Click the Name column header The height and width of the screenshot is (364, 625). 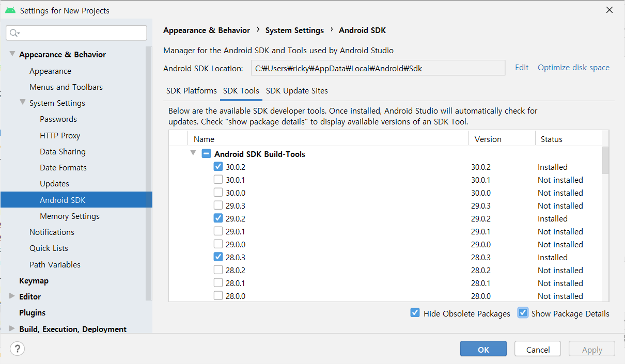pyautogui.click(x=328, y=139)
